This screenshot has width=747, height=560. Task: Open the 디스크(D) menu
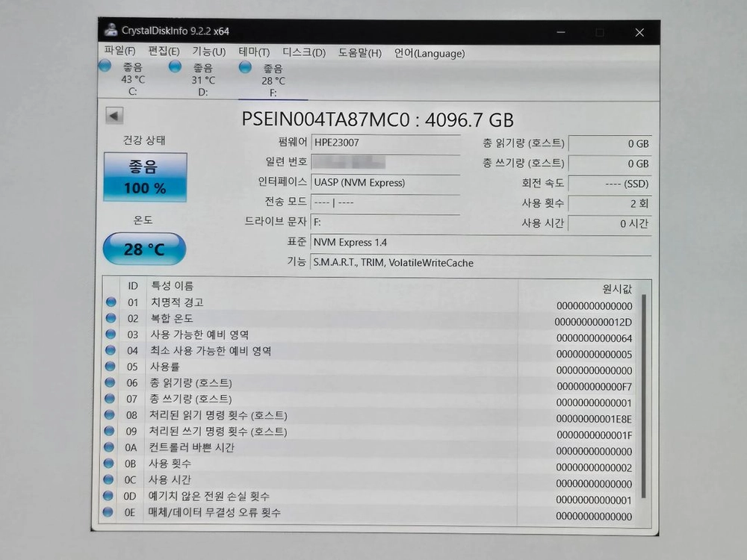[304, 52]
